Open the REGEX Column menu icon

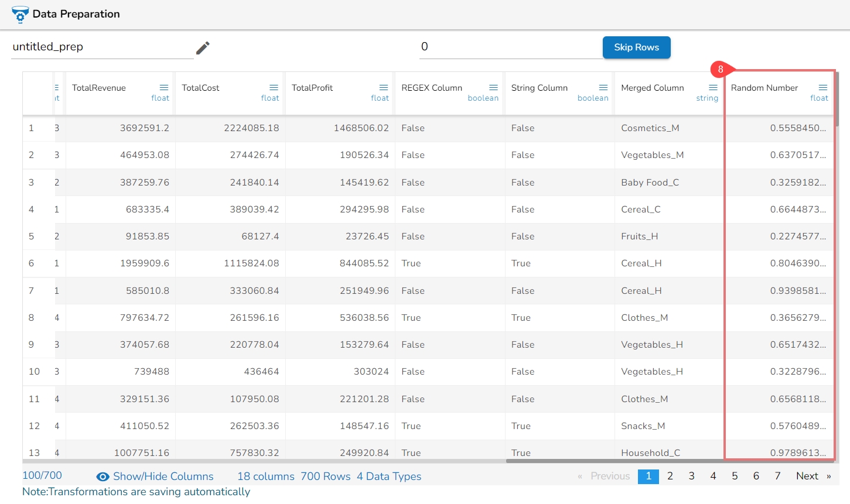(x=493, y=88)
